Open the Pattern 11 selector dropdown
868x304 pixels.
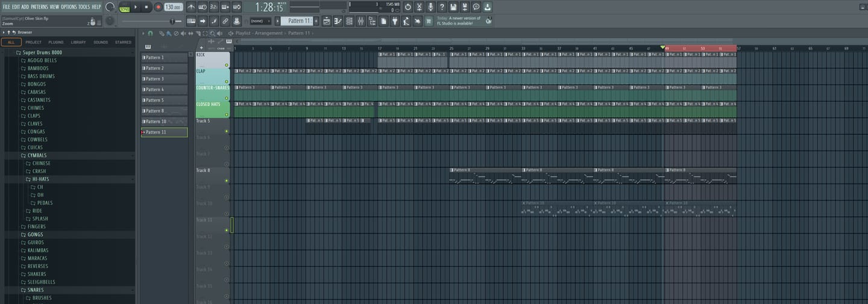coord(297,21)
